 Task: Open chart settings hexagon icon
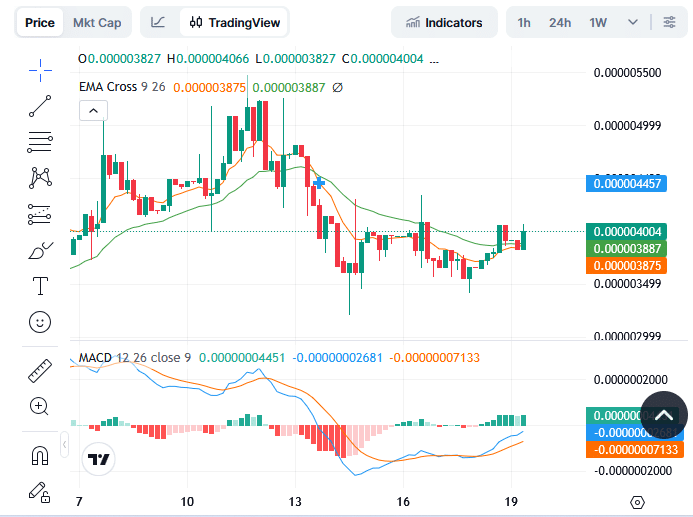637,501
